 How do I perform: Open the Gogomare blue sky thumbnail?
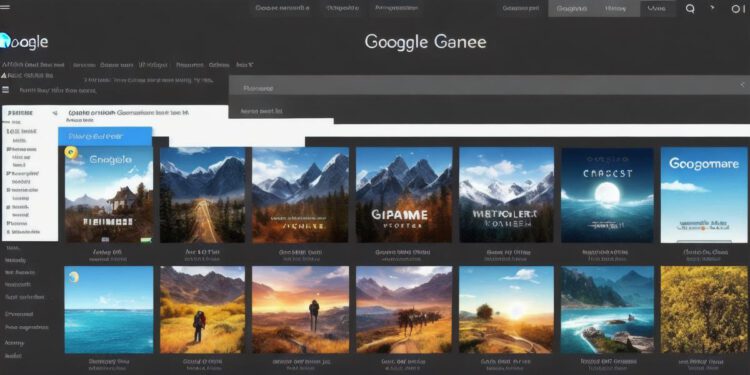[704, 195]
